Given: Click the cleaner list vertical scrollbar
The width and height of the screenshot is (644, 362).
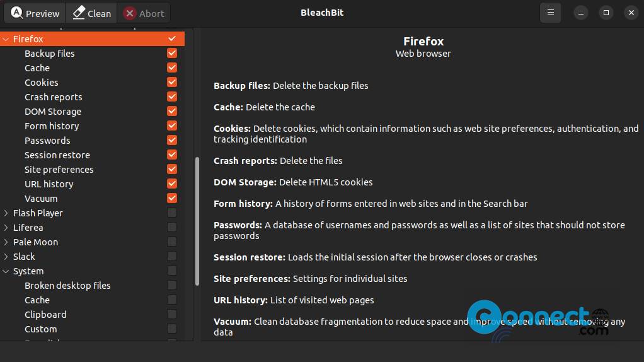Looking at the screenshot, I should point(197,221).
